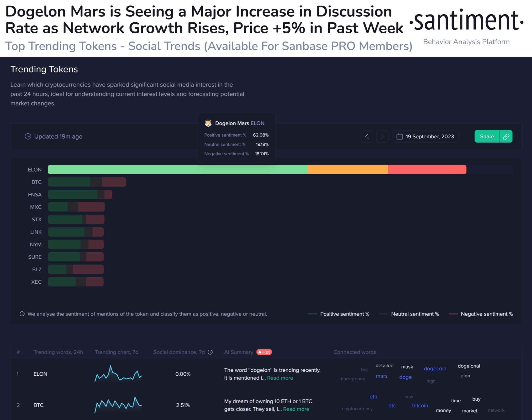Go to next day arrow

click(x=382, y=136)
